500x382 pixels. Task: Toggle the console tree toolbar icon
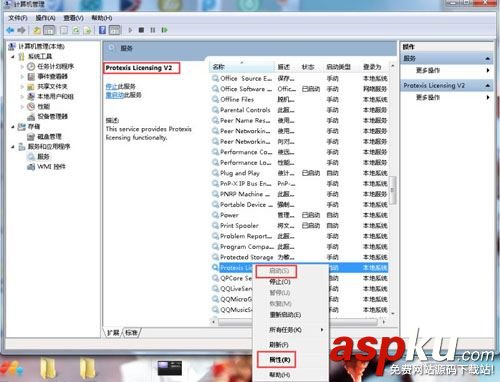pos(49,30)
